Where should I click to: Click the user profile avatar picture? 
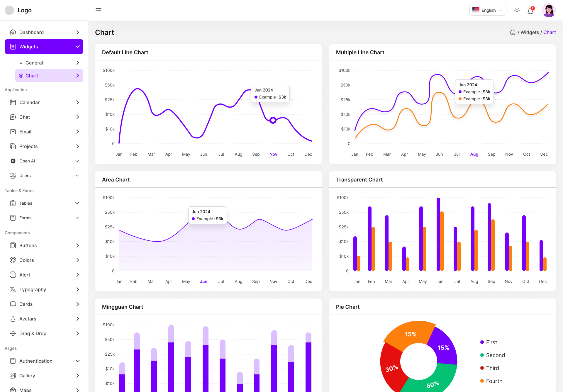click(549, 10)
